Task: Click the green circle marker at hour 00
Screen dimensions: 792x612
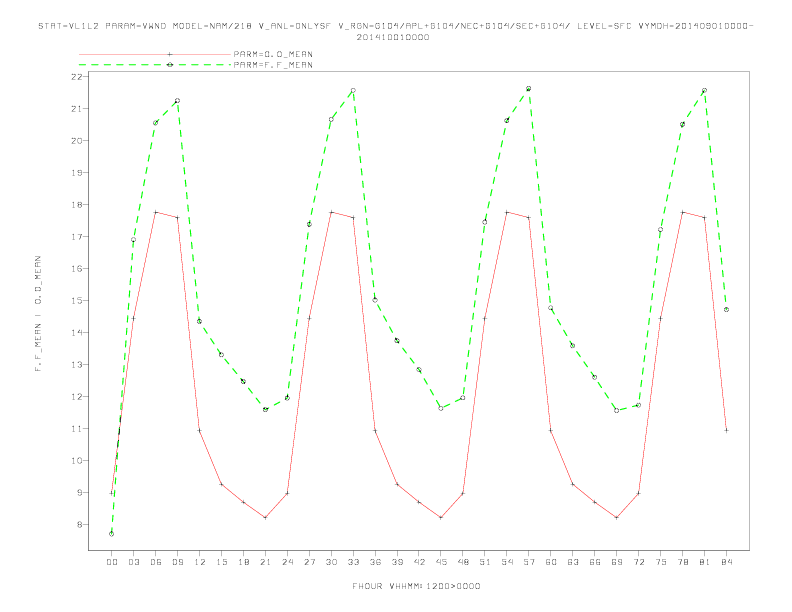Action: pos(112,534)
